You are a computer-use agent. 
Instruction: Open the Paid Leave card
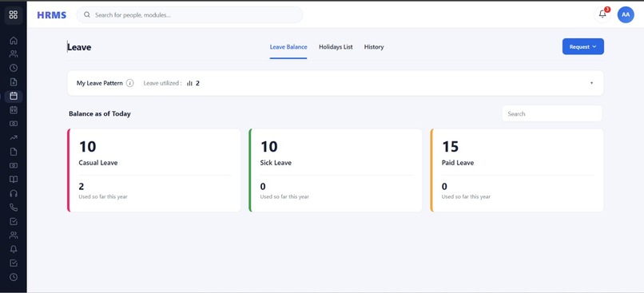point(517,170)
